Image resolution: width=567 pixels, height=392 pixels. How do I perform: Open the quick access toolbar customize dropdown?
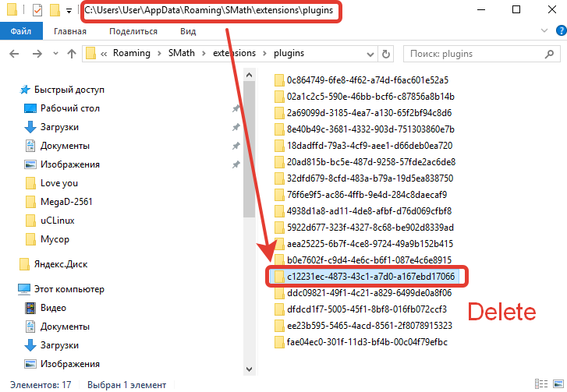pyautogui.click(x=69, y=11)
